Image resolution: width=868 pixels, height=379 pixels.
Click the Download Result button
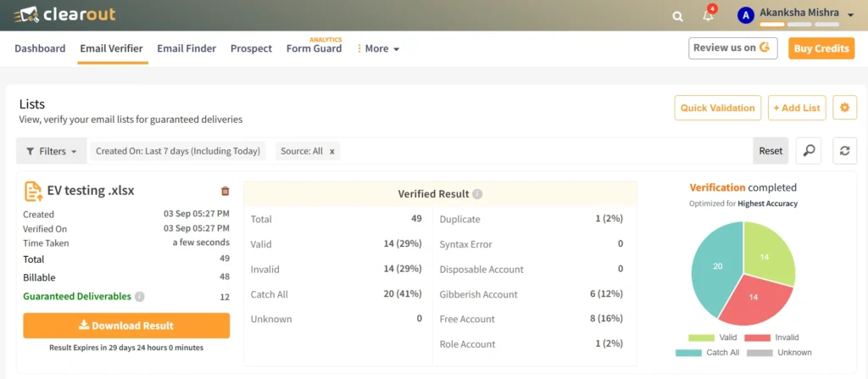pyautogui.click(x=126, y=326)
